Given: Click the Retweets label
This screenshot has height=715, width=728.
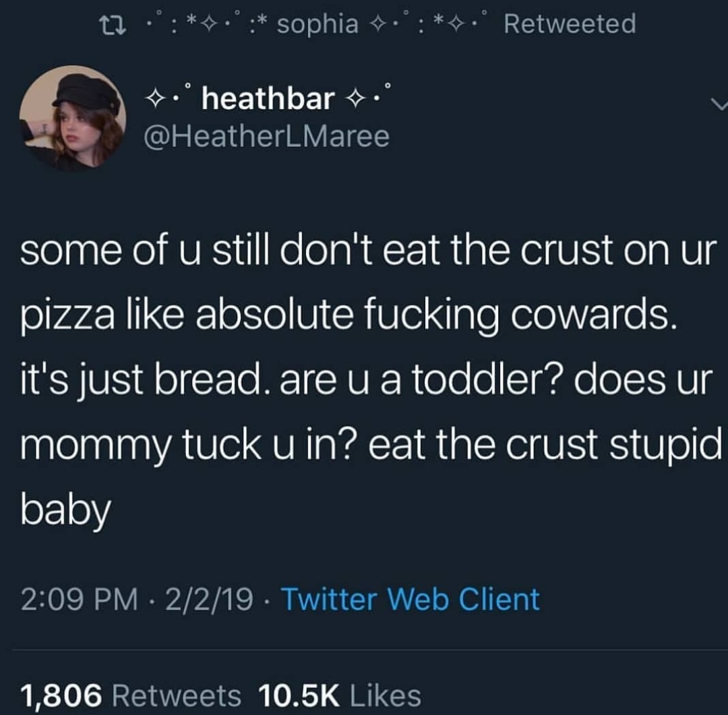Looking at the screenshot, I should point(177,695).
